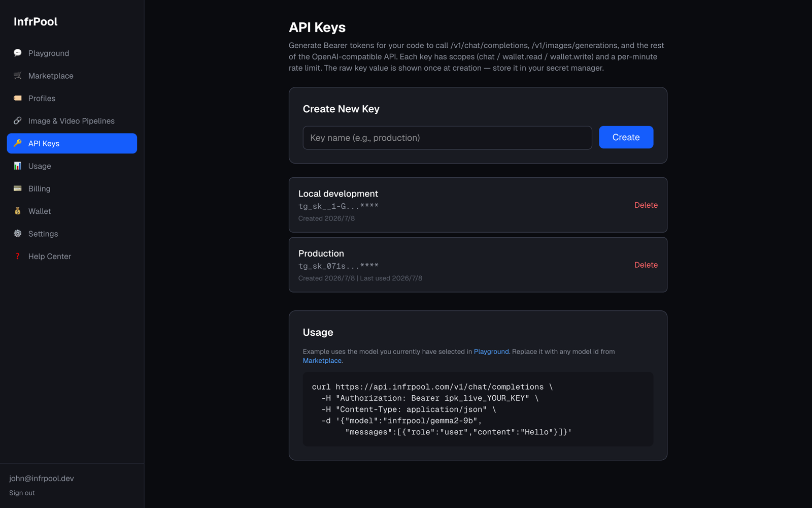
Task: Follow the Playground link in the Usage text
Action: pos(491,352)
